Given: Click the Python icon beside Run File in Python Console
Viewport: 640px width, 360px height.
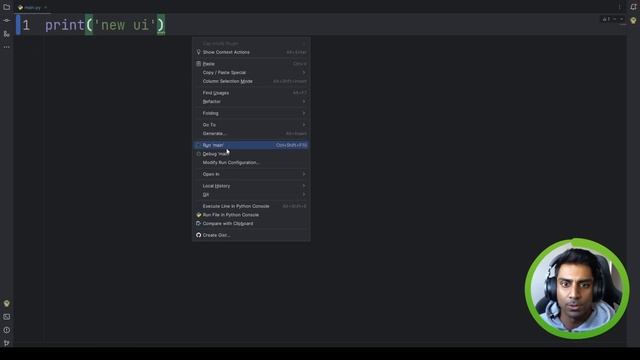Looking at the screenshot, I should coord(198,215).
